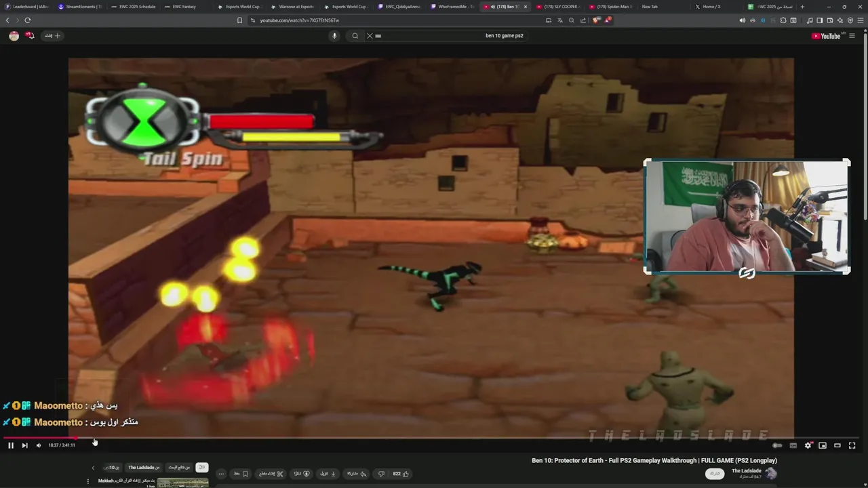
Task: Open a new browser tab
Action: 802,7
